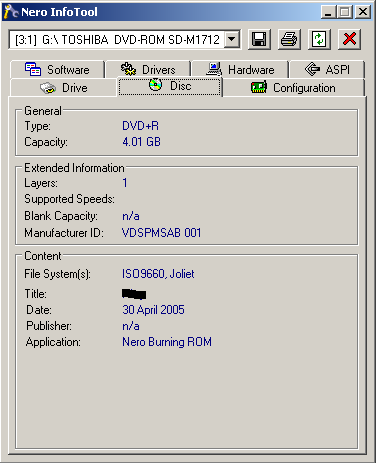Show the ASPI tab

(327, 70)
